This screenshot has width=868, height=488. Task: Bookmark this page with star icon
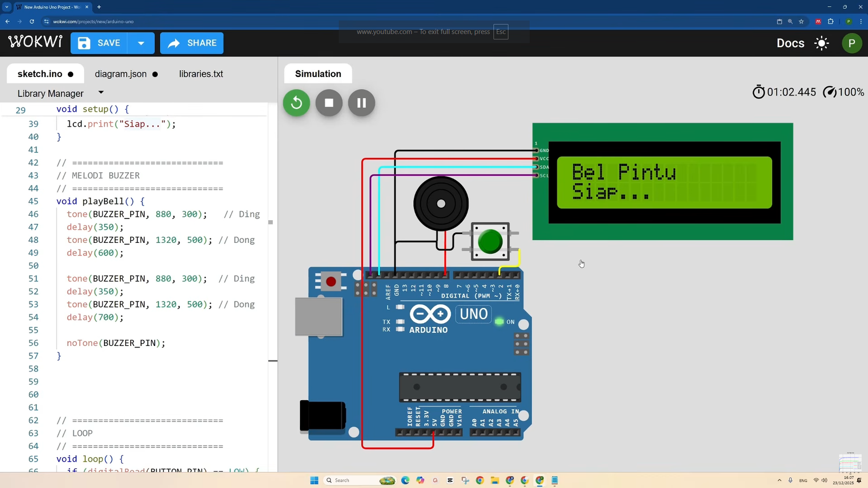(801, 22)
